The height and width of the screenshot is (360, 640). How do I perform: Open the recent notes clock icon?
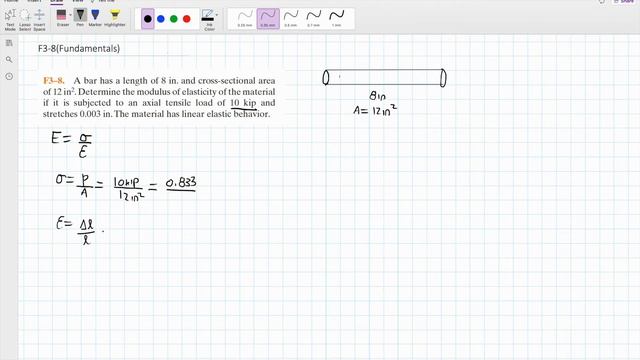[9, 76]
